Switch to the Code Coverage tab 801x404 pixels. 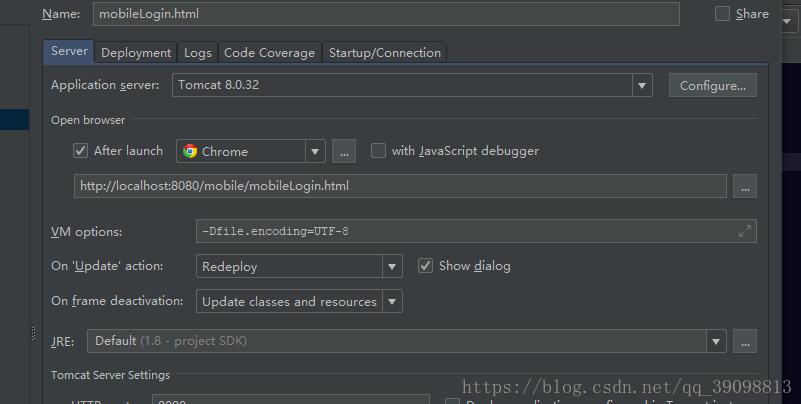269,53
